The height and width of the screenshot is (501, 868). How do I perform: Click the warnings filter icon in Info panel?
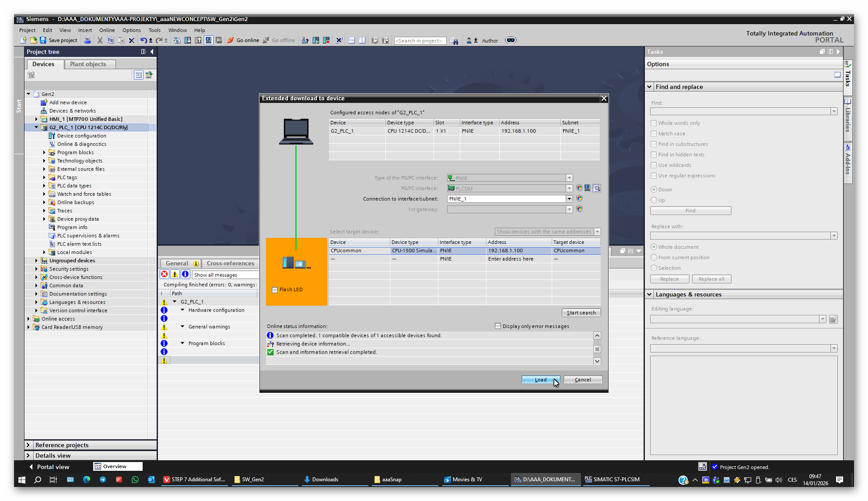point(175,274)
